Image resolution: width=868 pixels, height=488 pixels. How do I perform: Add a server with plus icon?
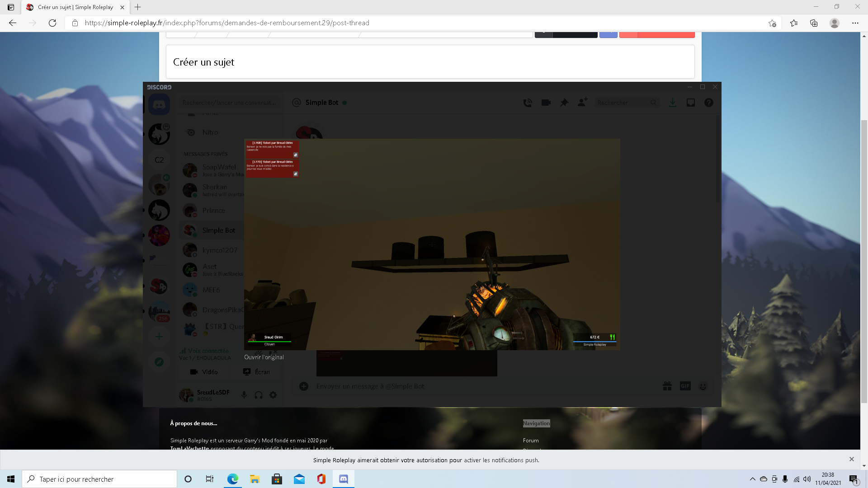coord(159,337)
